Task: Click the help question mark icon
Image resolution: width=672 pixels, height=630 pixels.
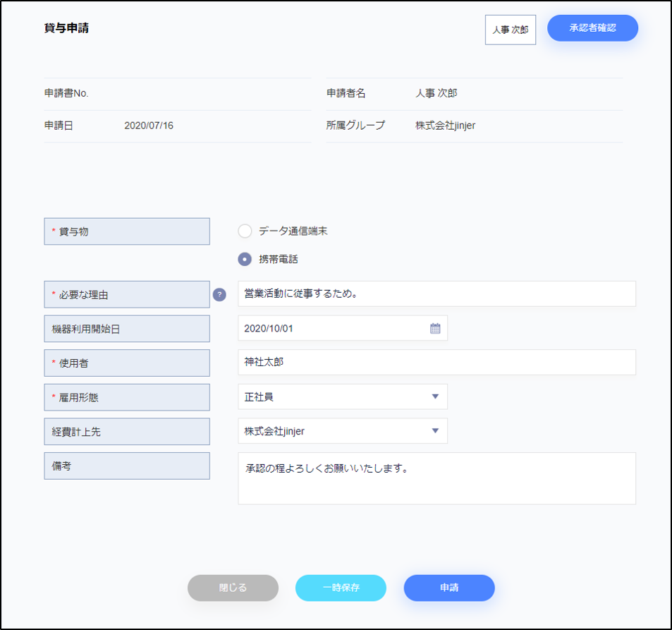Action: coord(219,295)
